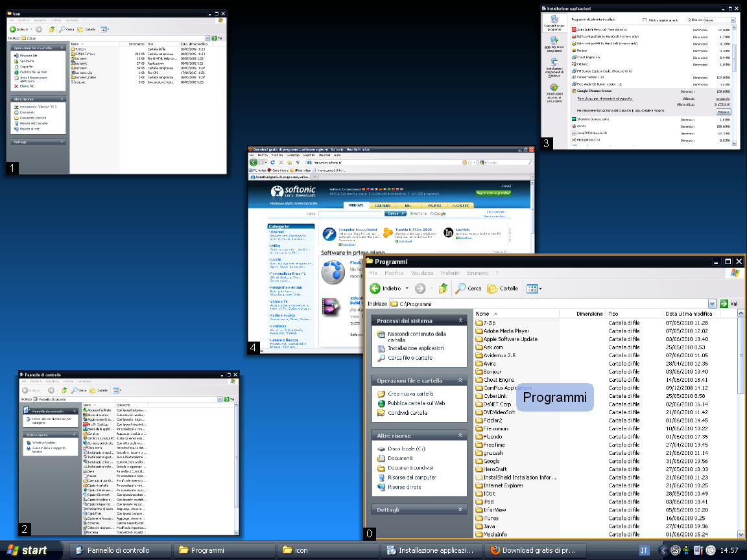Select the Internet Explorer folder

[499, 485]
